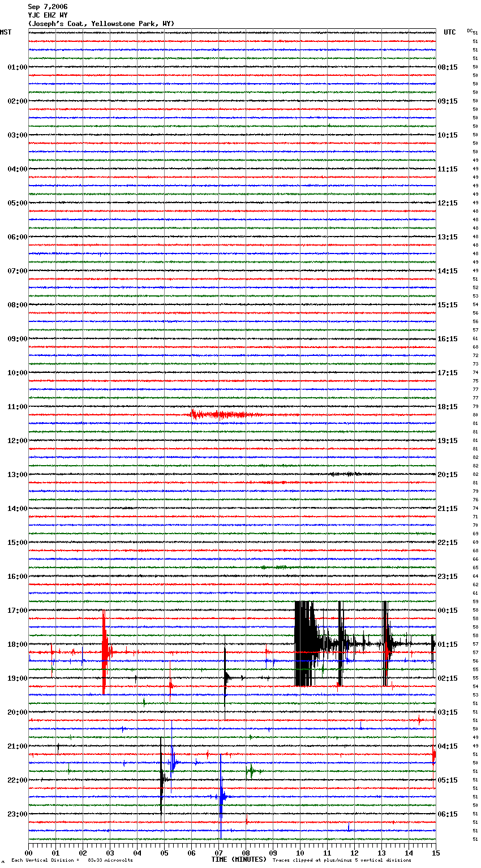Viewport: 481px width, 868px height.
Task: Click the 18:15 UTC time label
Action: coord(448,407)
